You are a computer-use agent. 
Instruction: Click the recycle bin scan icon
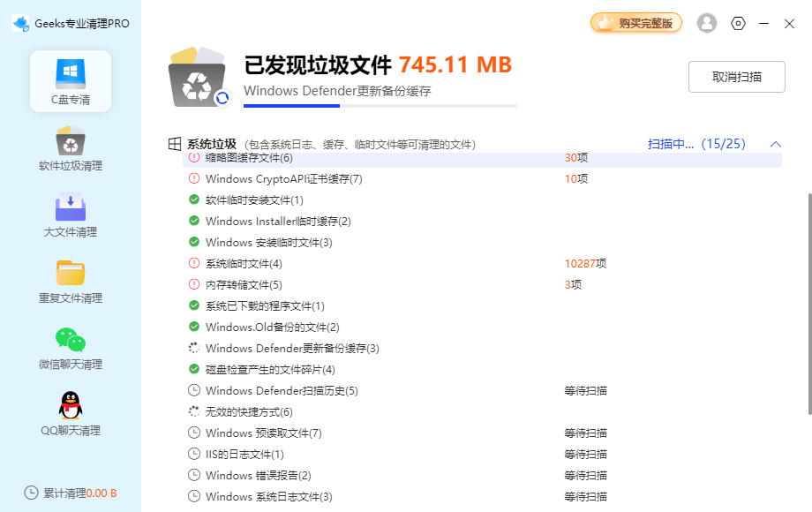pyautogui.click(x=199, y=78)
